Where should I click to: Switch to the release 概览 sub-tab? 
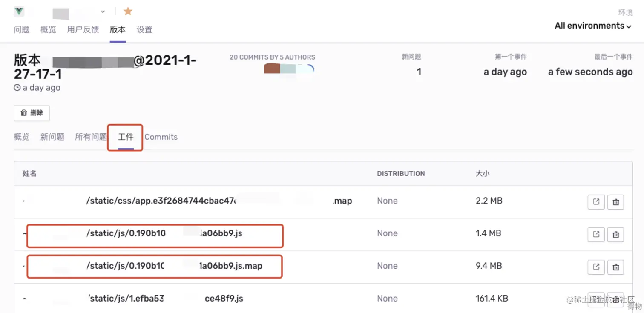22,137
